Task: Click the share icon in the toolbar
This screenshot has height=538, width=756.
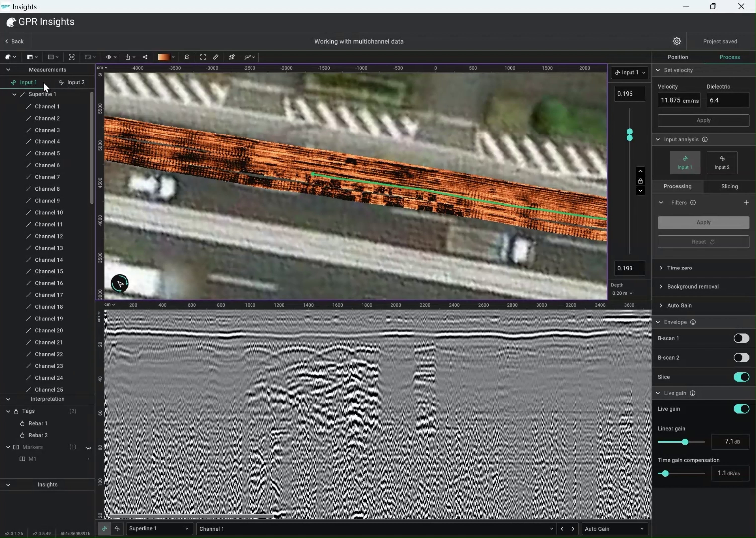Action: [x=146, y=57]
